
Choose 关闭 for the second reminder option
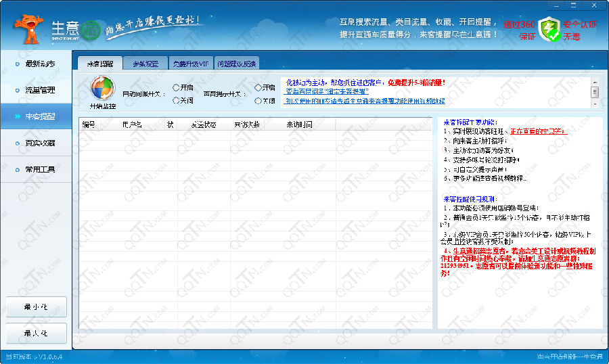click(258, 101)
